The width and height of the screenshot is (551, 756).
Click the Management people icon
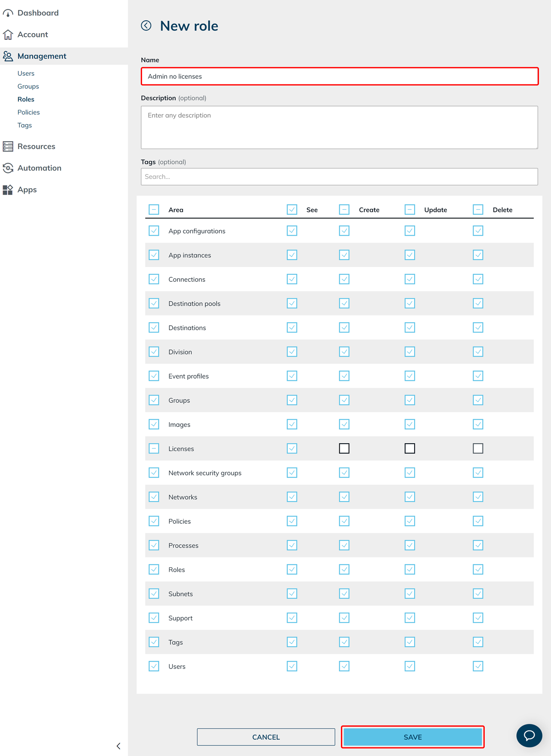[x=8, y=56]
